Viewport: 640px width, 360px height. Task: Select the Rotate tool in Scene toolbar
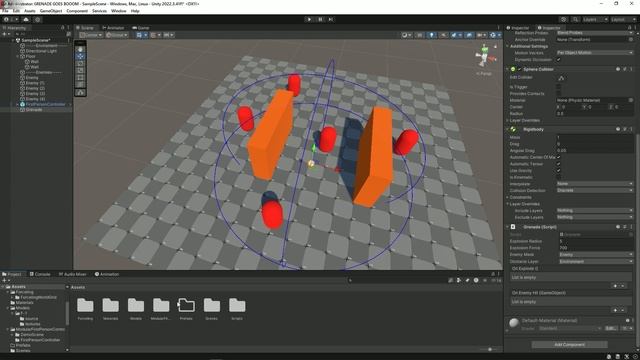(80, 63)
